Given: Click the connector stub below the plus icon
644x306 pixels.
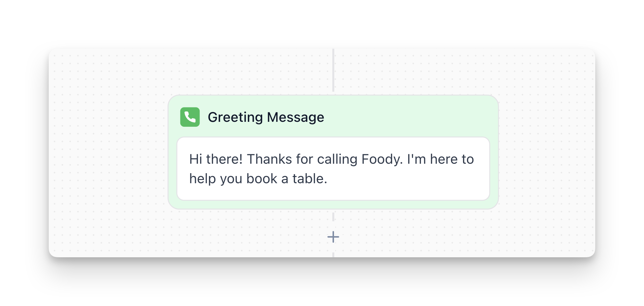Looking at the screenshot, I should point(333,254).
